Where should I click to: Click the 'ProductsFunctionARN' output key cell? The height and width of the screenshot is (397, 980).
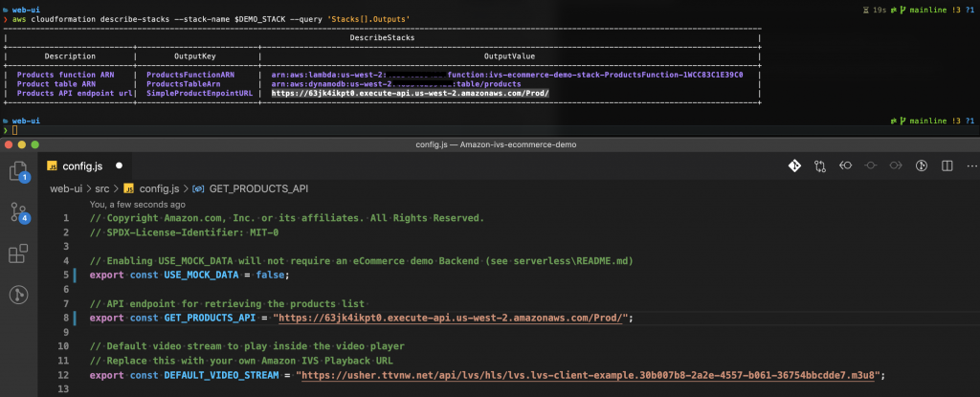pos(190,75)
